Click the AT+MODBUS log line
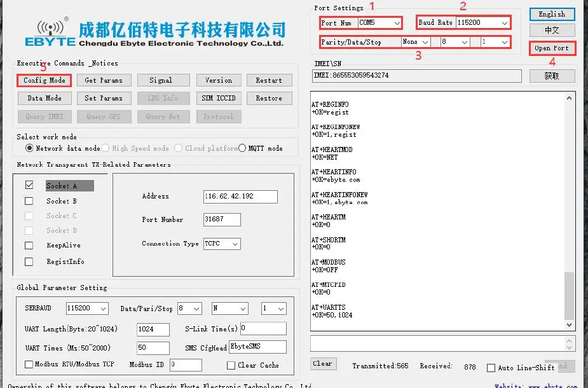 pyautogui.click(x=329, y=262)
